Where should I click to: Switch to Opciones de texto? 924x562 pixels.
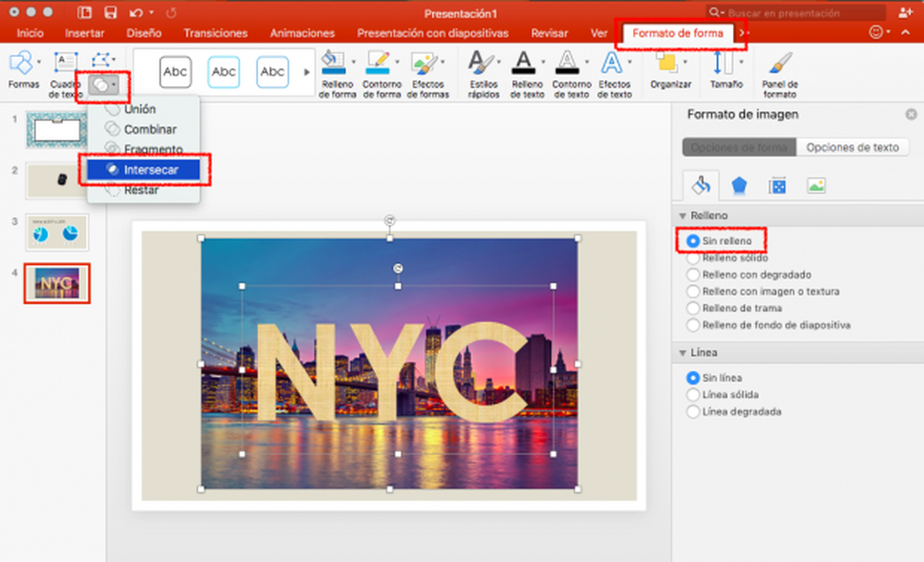point(852,147)
